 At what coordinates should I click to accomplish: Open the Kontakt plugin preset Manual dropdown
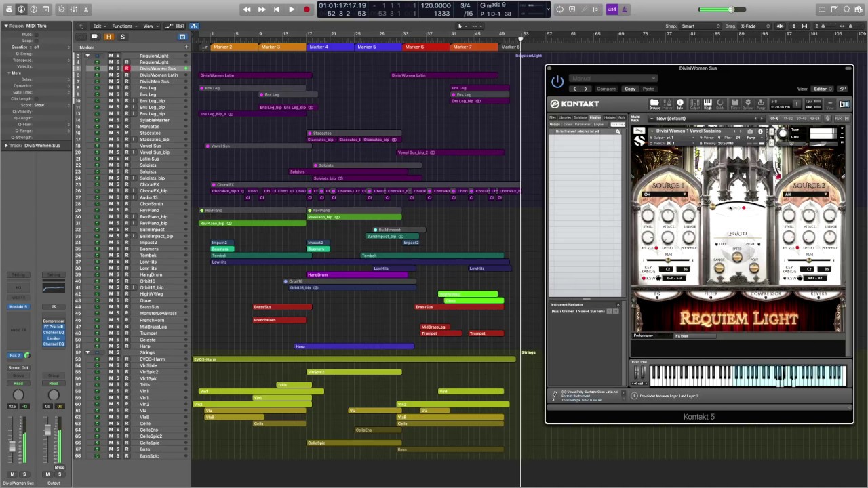click(x=613, y=79)
